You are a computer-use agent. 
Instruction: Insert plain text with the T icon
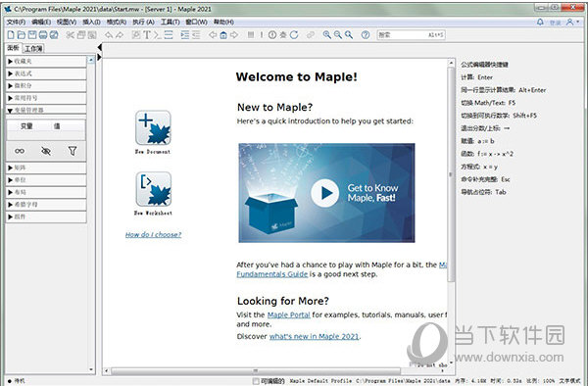pyautogui.click(x=147, y=35)
